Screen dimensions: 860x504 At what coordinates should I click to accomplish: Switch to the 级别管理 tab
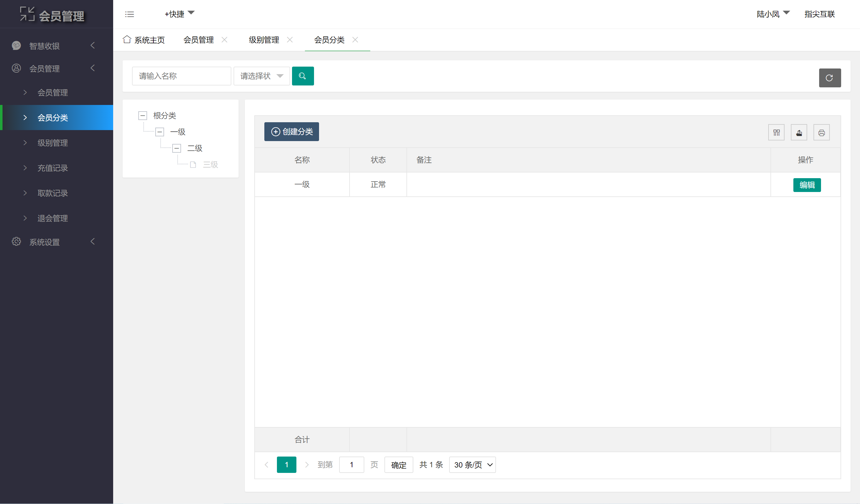(264, 40)
